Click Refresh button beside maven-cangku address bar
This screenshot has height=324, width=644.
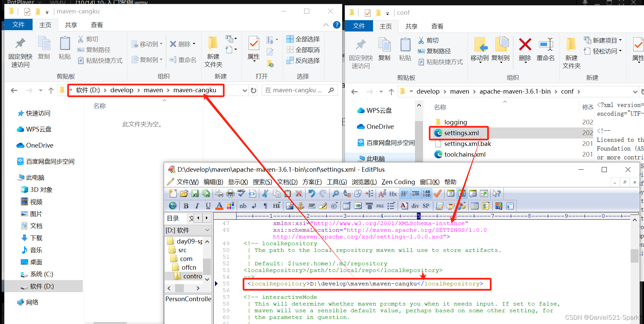(254, 90)
